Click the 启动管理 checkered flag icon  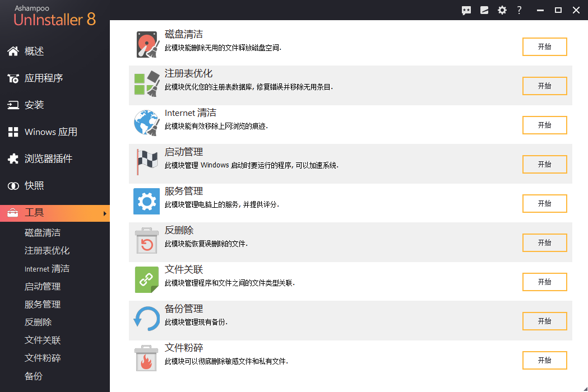pyautogui.click(x=147, y=162)
